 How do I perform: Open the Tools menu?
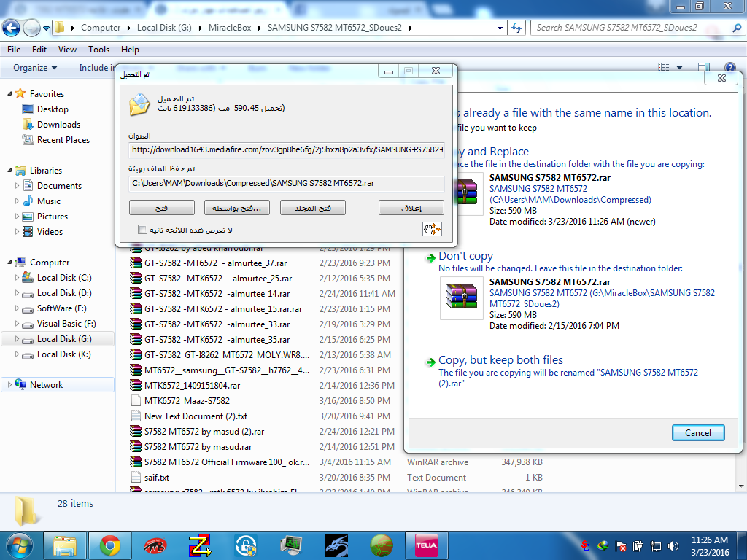click(98, 49)
